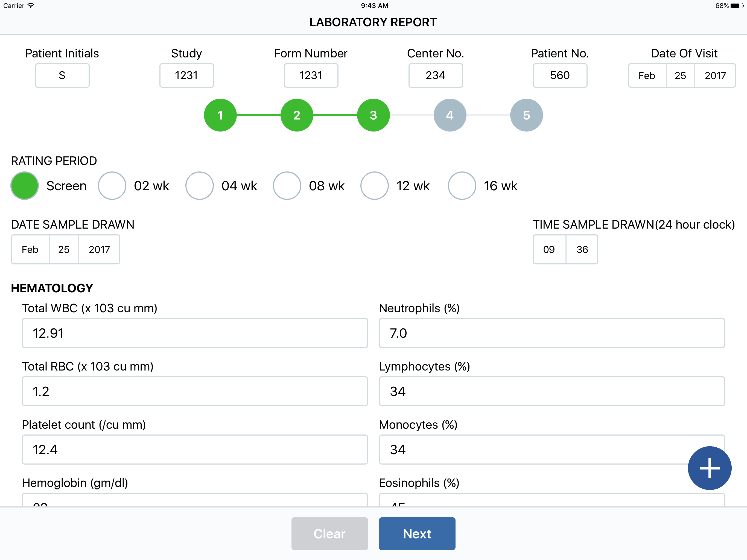Image resolution: width=747 pixels, height=560 pixels.
Task: Jump to step 2 in progress bar
Action: pyautogui.click(x=296, y=115)
